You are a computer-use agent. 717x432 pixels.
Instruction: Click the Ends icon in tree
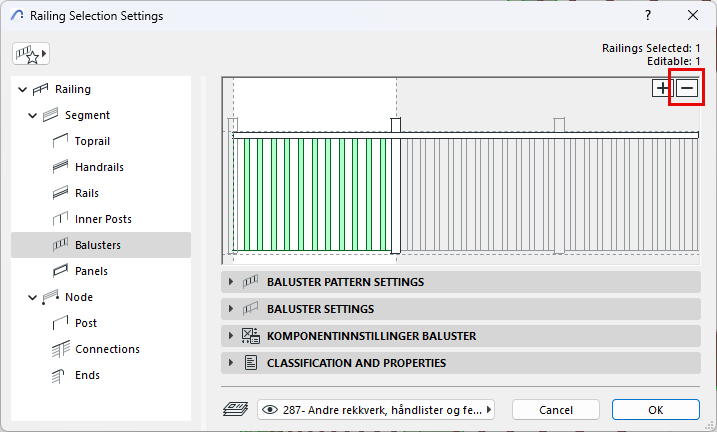(60, 375)
